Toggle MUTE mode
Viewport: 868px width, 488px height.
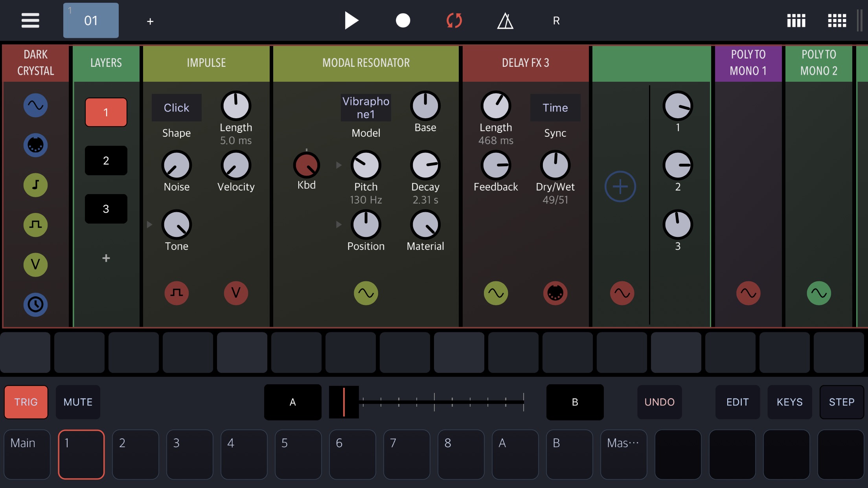coord(78,402)
